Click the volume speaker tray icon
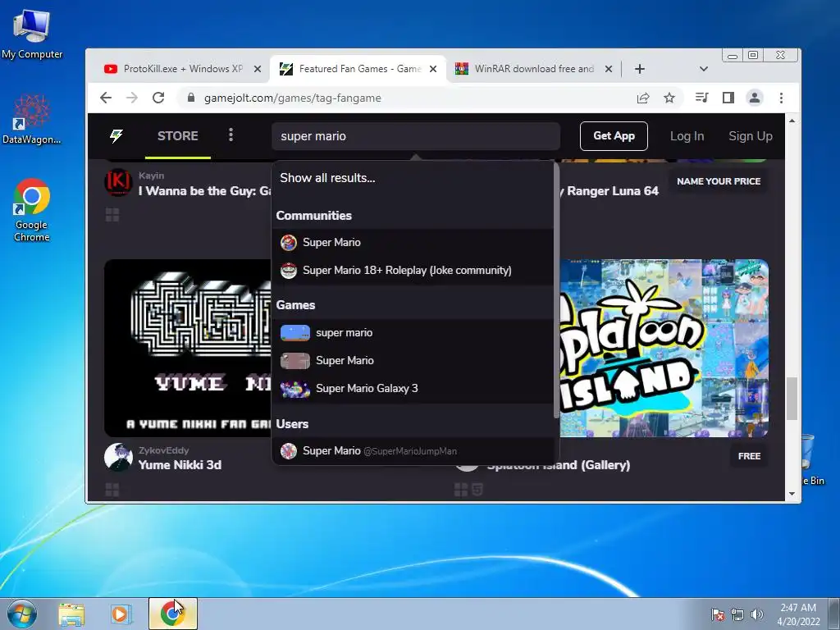Screen dimensions: 840x630 pyautogui.click(x=757, y=614)
